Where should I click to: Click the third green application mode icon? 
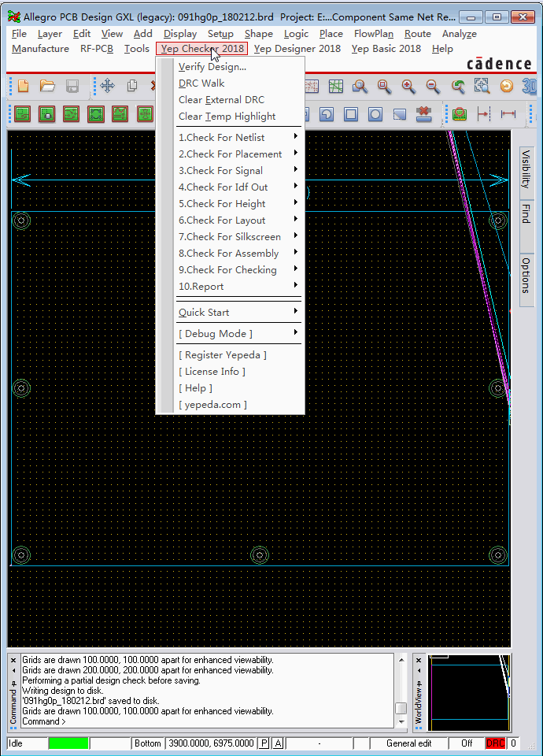click(x=72, y=114)
